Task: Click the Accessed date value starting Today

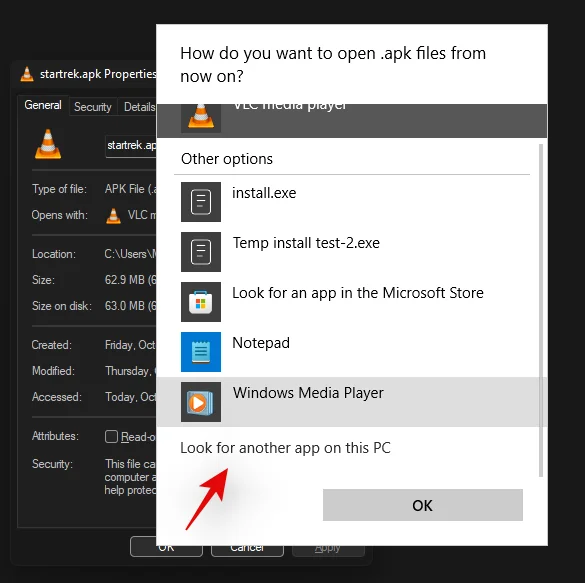Action: click(x=130, y=397)
